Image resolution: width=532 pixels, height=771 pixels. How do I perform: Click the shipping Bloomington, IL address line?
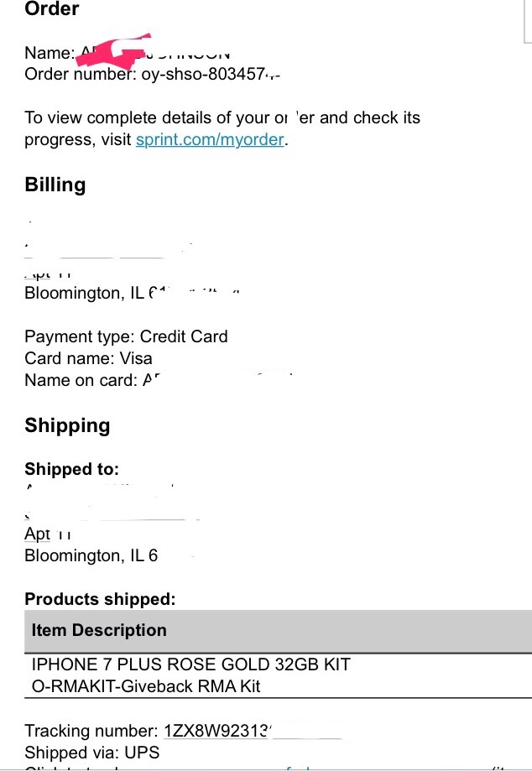click(x=91, y=555)
